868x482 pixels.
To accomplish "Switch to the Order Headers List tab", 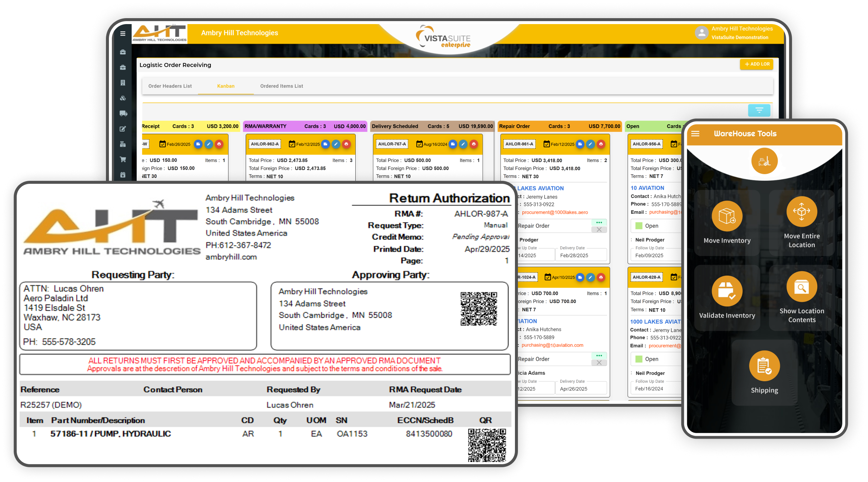I will coord(170,86).
